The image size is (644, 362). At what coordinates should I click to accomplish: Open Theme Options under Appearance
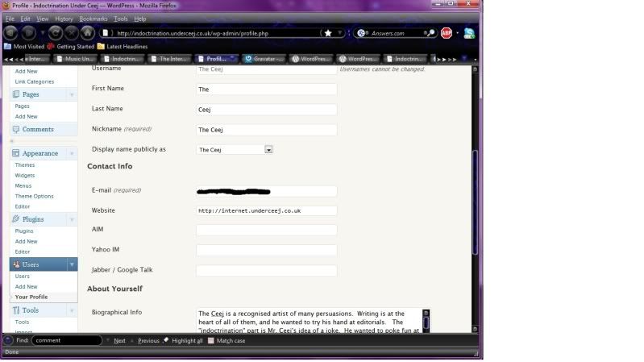coord(34,196)
